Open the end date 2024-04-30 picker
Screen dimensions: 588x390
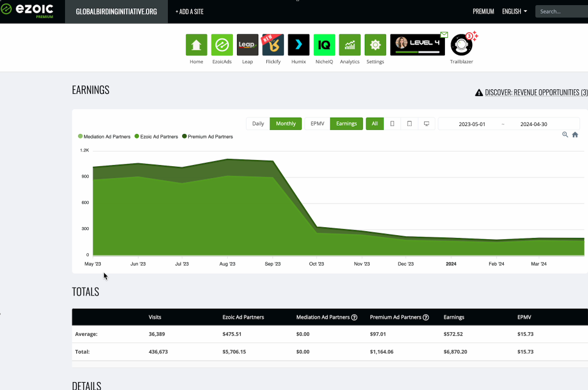pyautogui.click(x=534, y=124)
